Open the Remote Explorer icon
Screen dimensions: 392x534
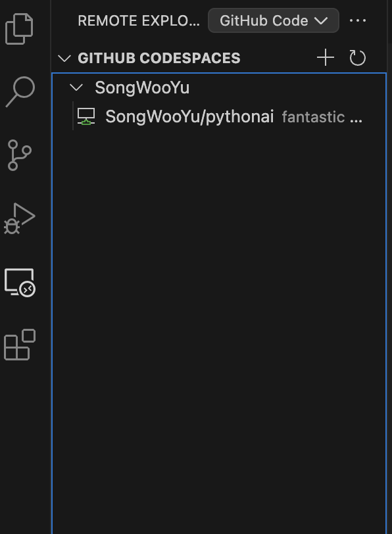(20, 282)
